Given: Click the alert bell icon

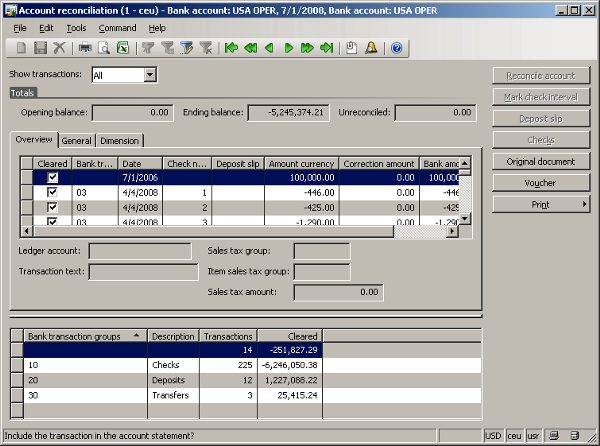Looking at the screenshot, I should [x=371, y=48].
